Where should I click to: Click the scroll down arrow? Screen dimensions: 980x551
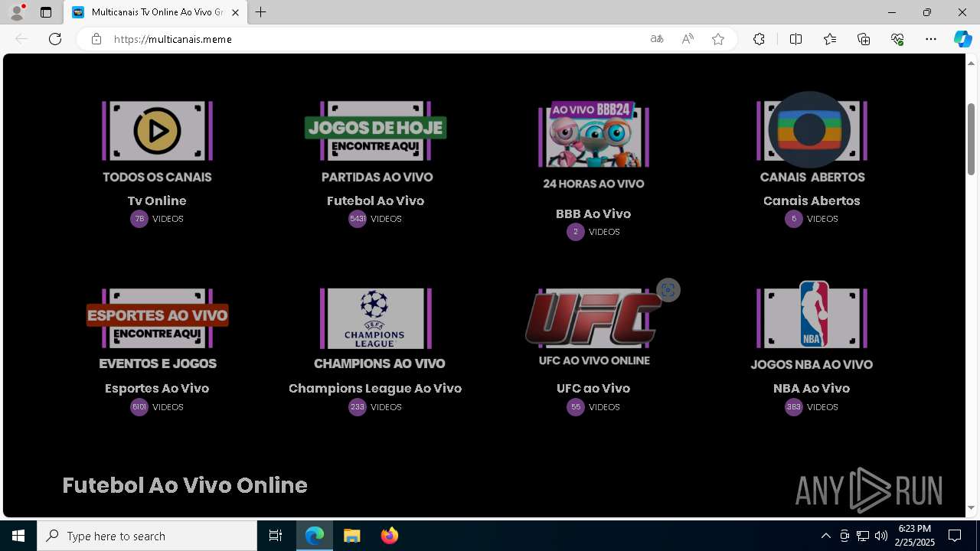(x=971, y=508)
